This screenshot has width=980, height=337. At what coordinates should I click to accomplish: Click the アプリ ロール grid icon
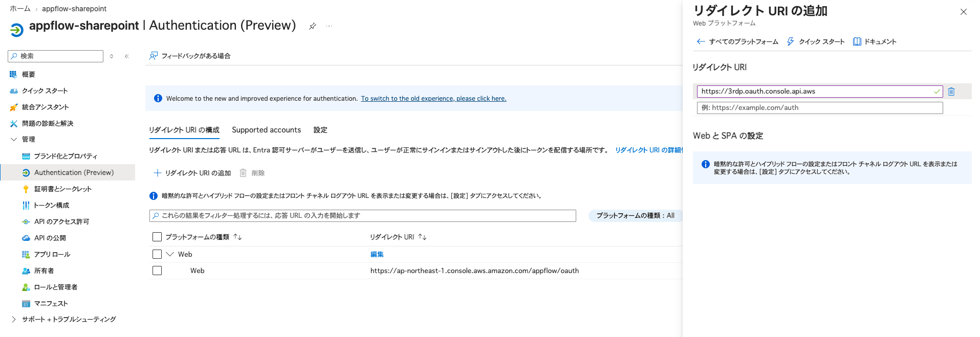[x=26, y=255]
